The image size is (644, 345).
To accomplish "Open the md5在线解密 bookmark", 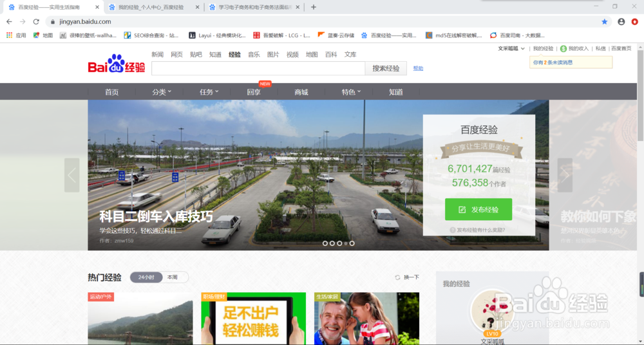I will click(x=454, y=35).
